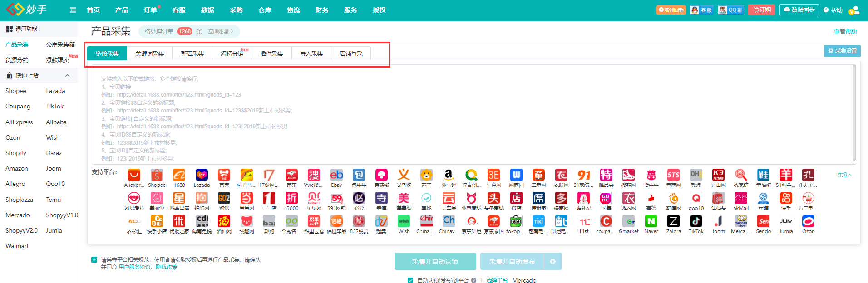Click the Wish platform icon

404,221
